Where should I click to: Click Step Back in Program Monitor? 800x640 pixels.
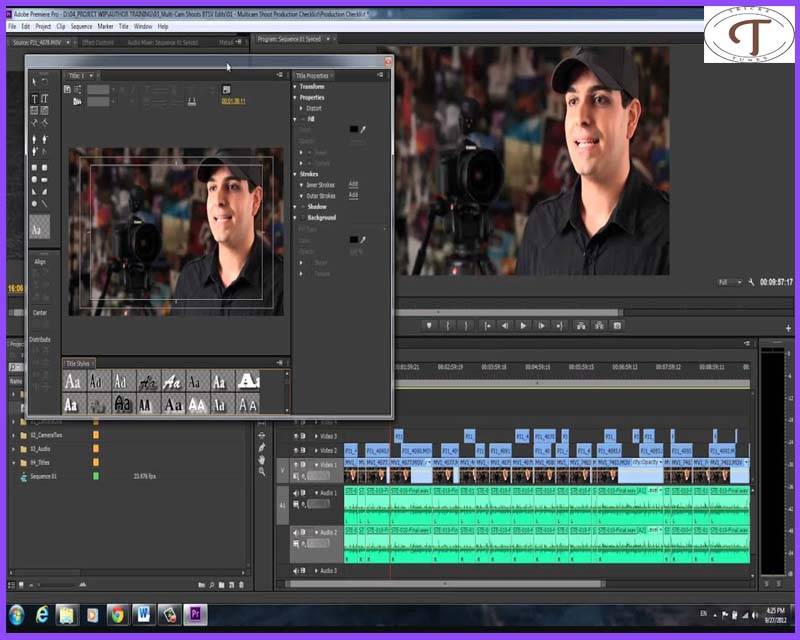(x=505, y=326)
